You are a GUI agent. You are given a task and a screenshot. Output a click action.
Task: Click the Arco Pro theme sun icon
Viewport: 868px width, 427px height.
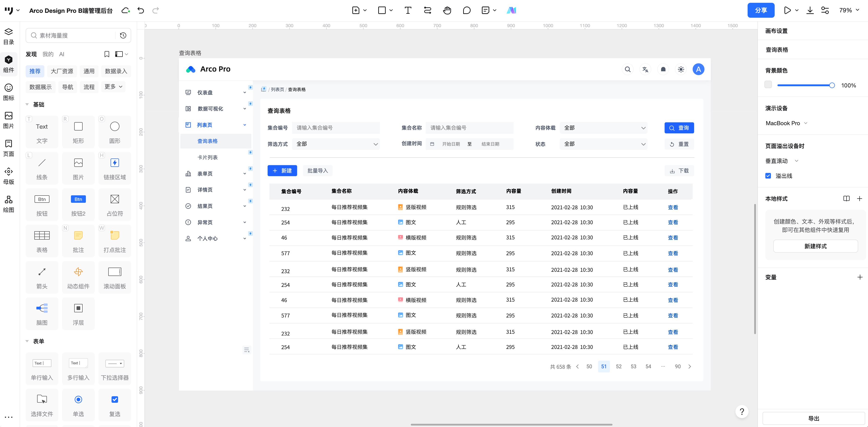[x=681, y=69]
